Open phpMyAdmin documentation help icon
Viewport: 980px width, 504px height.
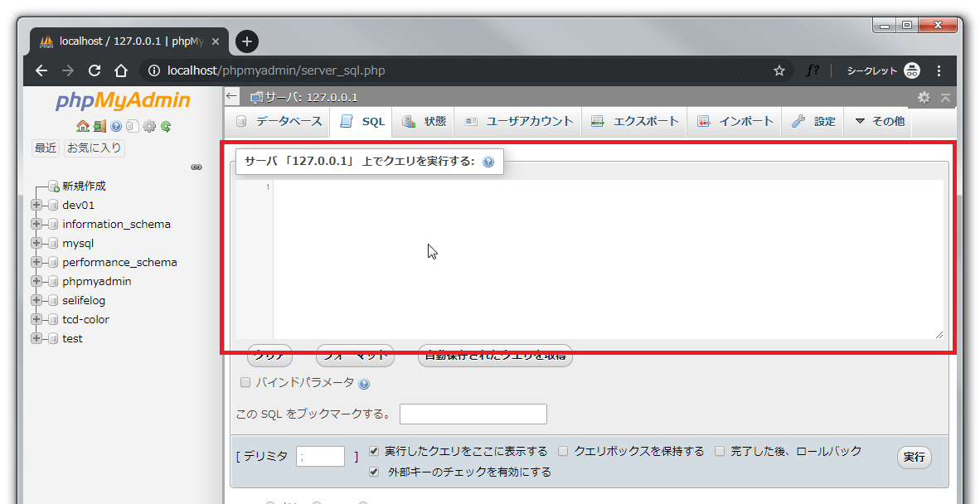[116, 127]
